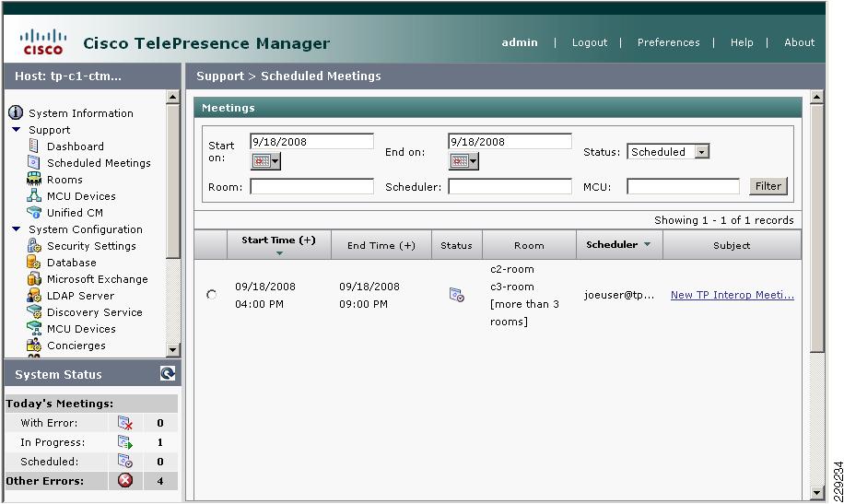Collapse the System Configuration tree section

(x=17, y=229)
